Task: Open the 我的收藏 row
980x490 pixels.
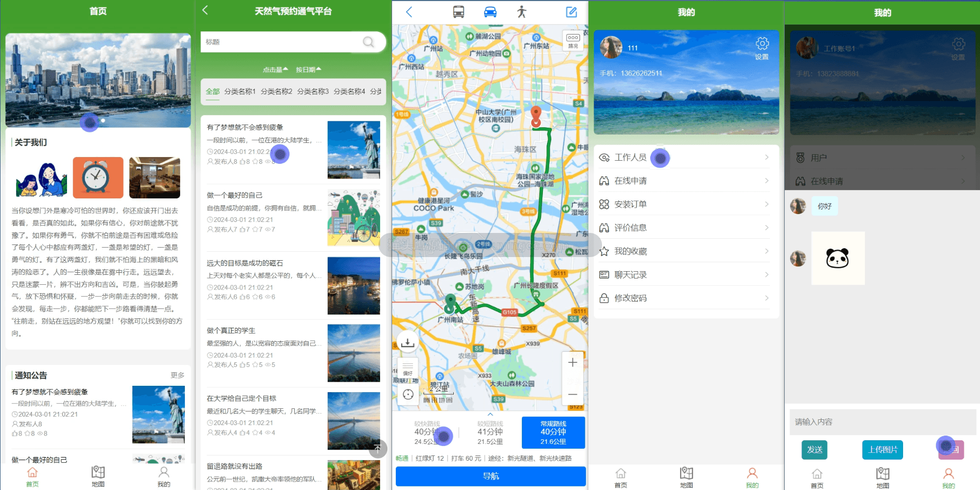Action: [686, 251]
